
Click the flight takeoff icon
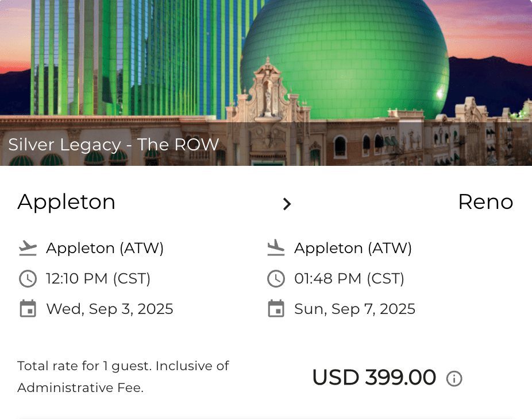point(28,248)
